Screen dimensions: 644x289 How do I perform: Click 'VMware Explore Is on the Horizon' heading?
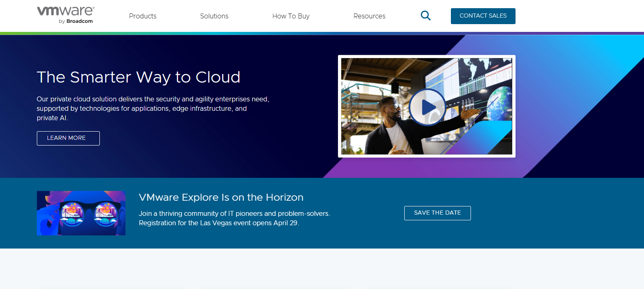click(221, 197)
